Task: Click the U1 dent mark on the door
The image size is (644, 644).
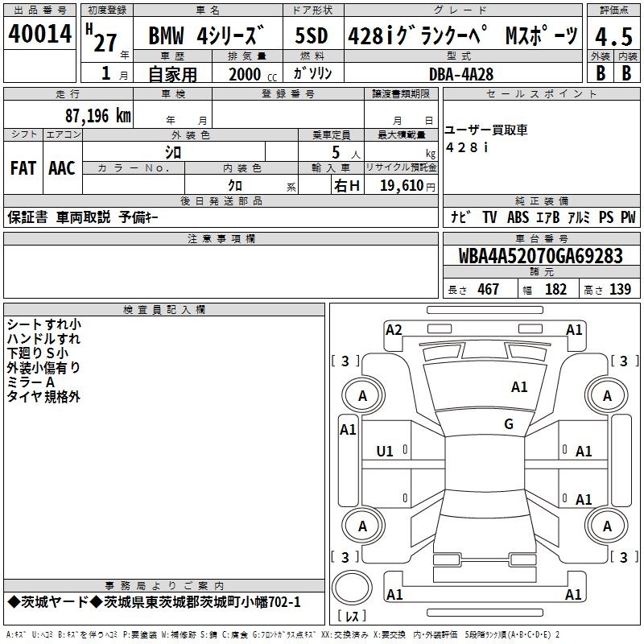Action: (x=385, y=452)
